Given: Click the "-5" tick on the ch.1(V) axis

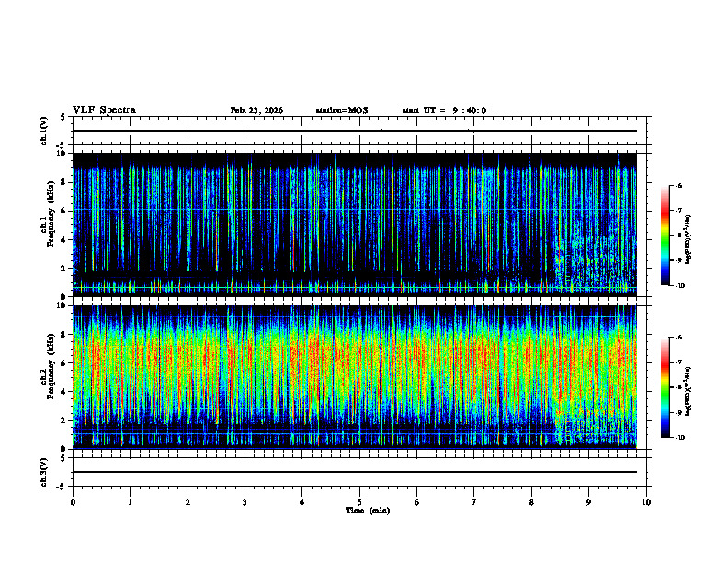Looking at the screenshot, I should [x=62, y=145].
